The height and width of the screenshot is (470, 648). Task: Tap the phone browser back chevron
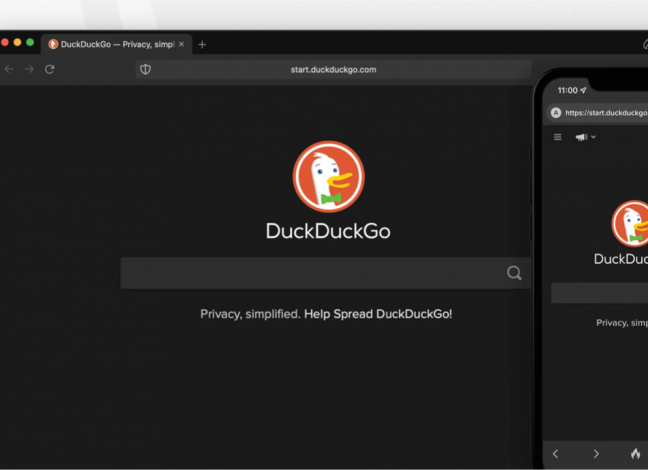click(x=555, y=454)
